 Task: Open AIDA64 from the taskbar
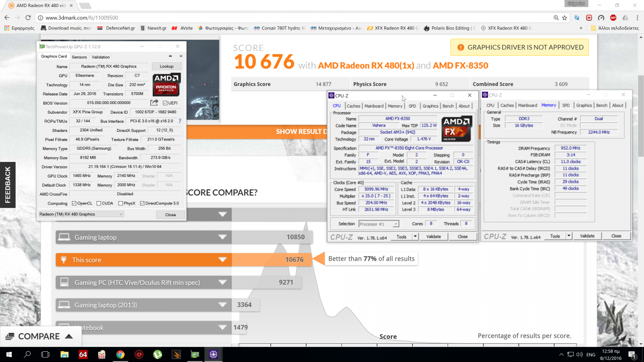83,354
